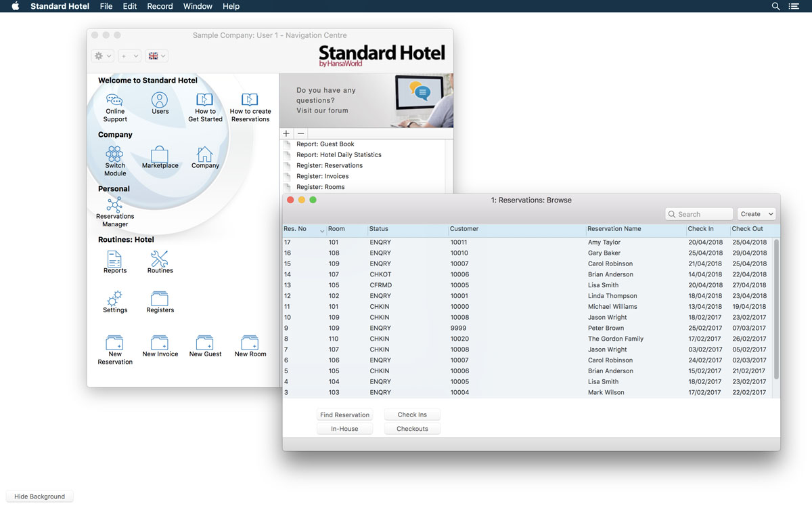The height and width of the screenshot is (508, 812).
Task: Open the Record menu
Action: point(160,6)
